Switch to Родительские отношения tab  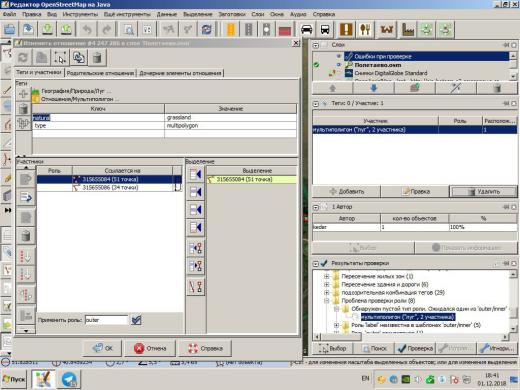click(x=100, y=73)
